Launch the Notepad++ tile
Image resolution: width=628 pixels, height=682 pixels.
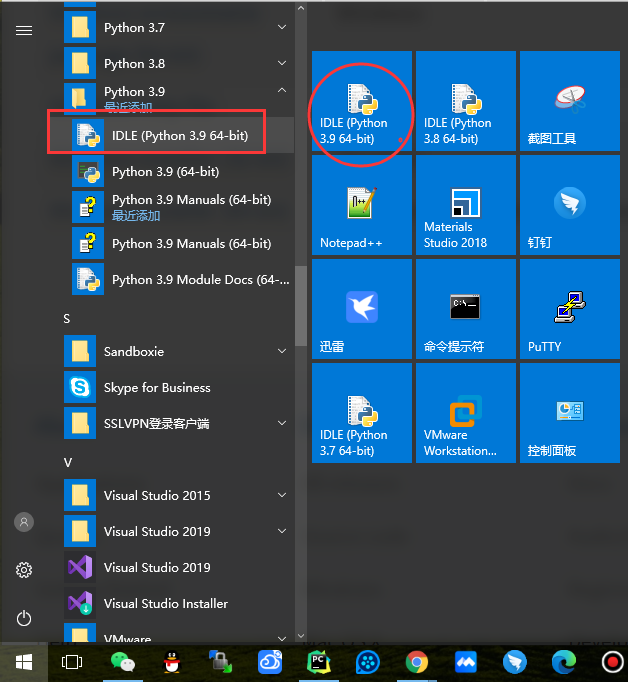pos(362,205)
